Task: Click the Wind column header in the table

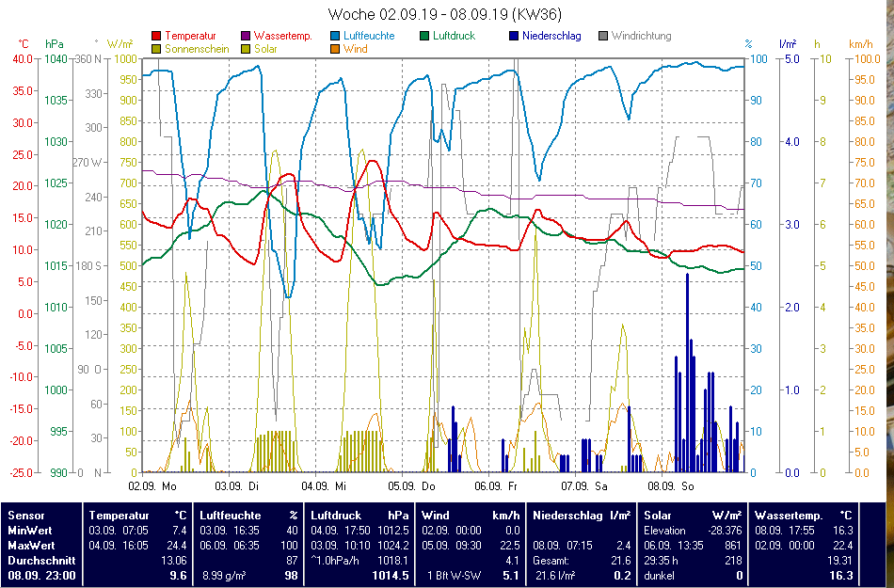Action: 435,516
